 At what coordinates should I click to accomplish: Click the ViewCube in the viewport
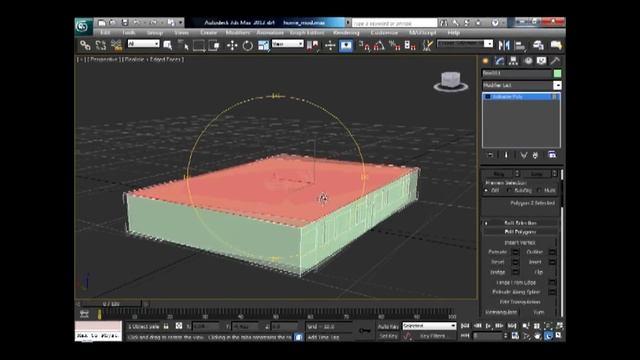point(451,81)
